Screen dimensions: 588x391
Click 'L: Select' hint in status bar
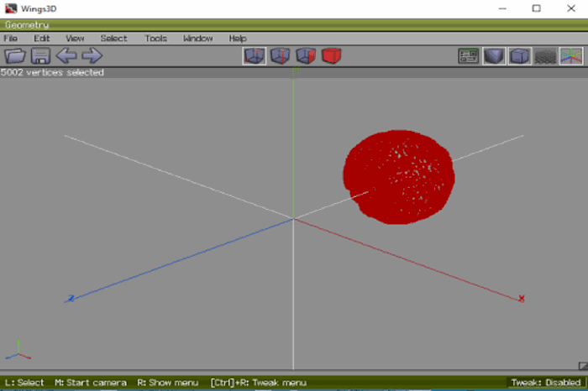coord(24,383)
